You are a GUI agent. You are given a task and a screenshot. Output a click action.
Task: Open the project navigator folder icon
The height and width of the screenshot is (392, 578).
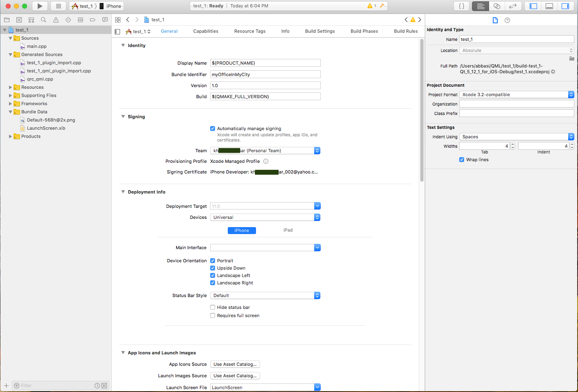click(x=7, y=20)
